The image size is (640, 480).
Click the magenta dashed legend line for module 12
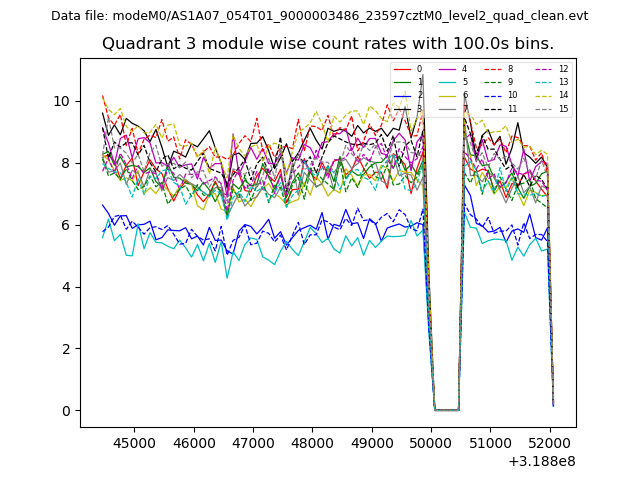543,69
